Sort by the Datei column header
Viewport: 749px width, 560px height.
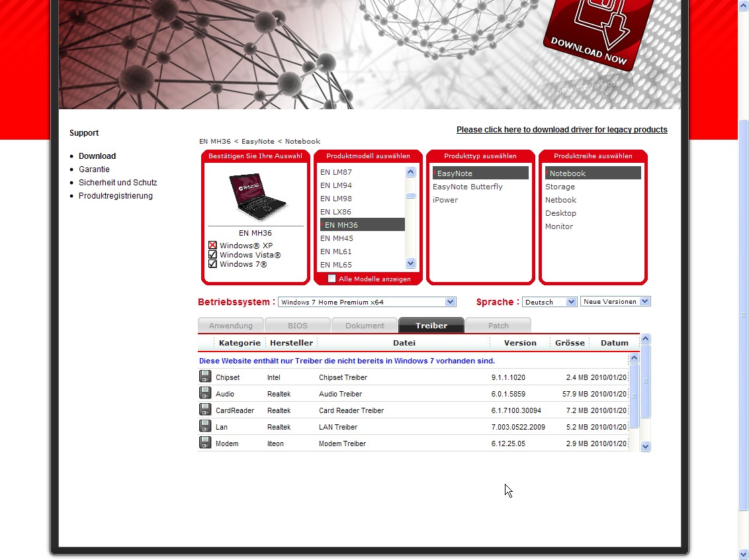point(404,343)
